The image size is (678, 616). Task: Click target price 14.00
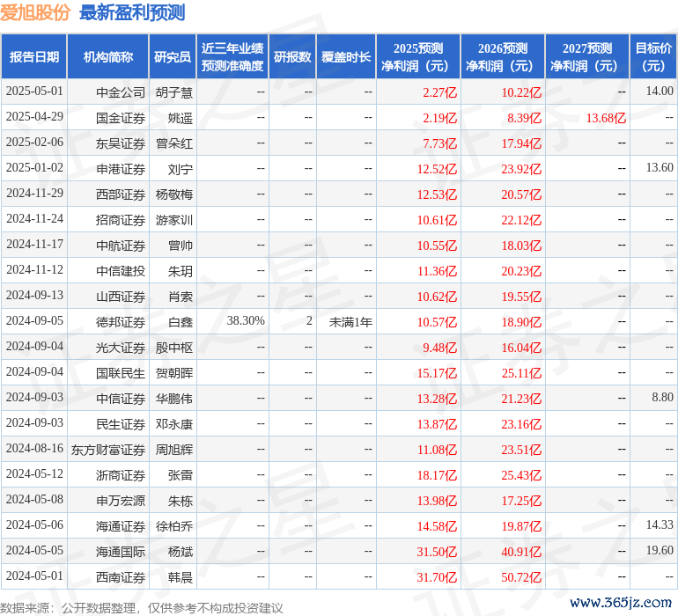[x=660, y=91]
